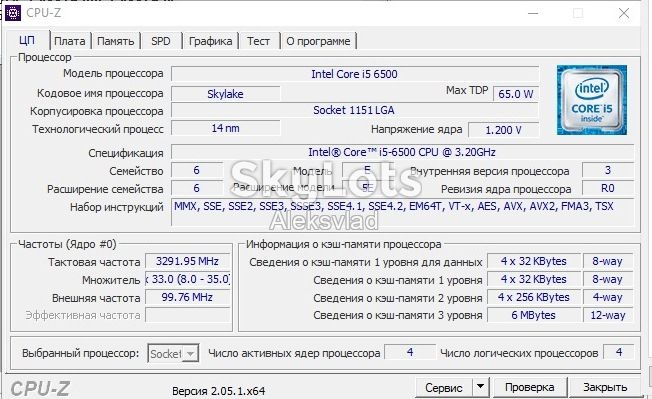Click the 12-way L3 associativity value
This screenshot has width=652, height=399.
(608, 315)
